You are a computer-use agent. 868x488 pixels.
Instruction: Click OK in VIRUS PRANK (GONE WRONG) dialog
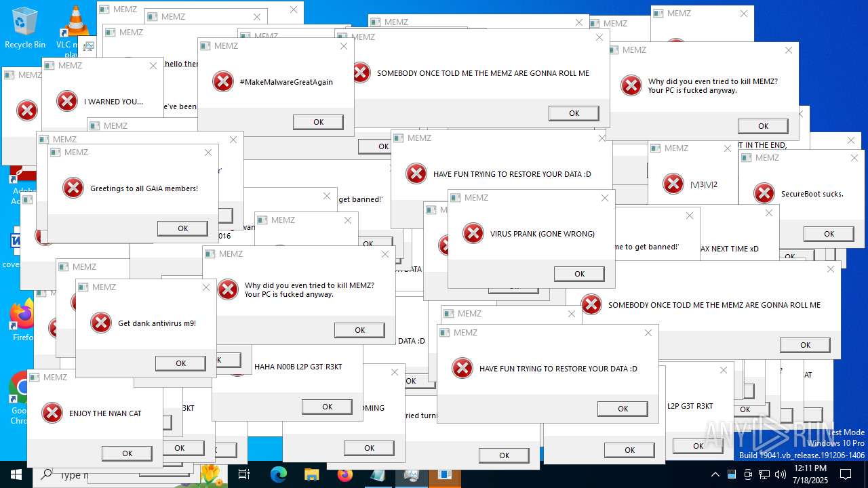tap(579, 274)
